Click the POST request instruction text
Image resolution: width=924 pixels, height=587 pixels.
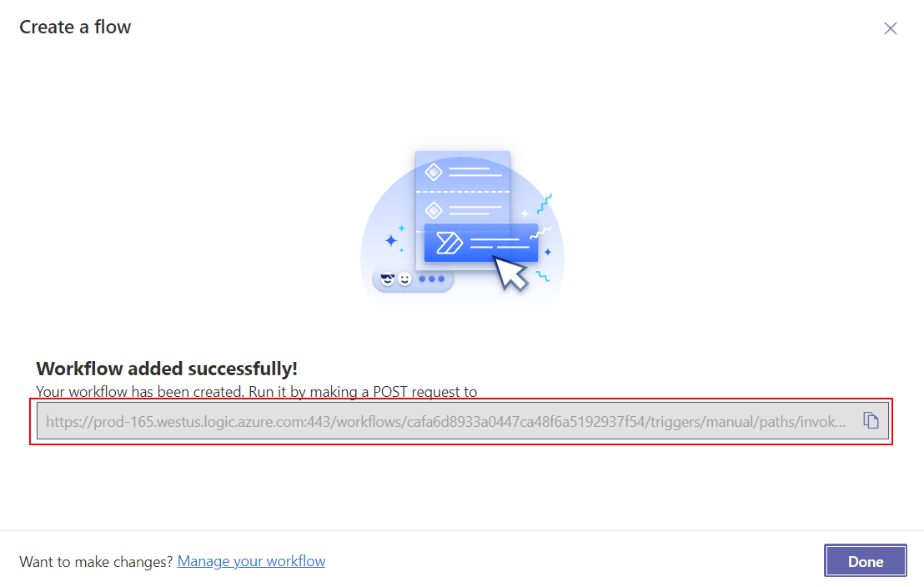[x=256, y=391]
